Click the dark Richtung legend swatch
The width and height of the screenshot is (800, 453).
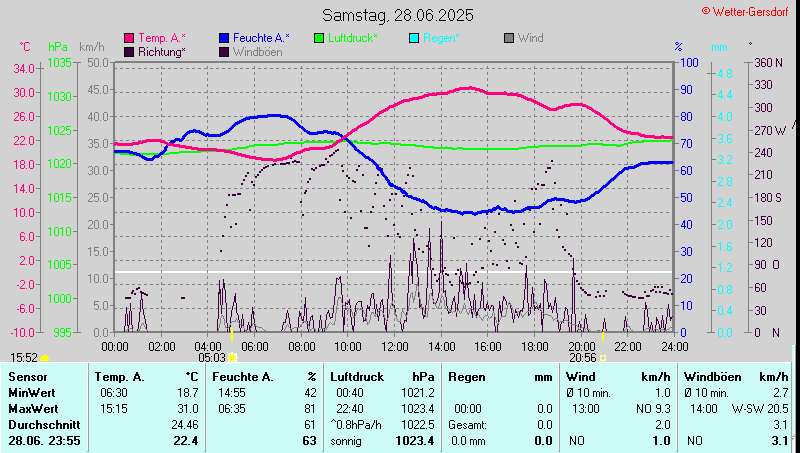point(129,52)
